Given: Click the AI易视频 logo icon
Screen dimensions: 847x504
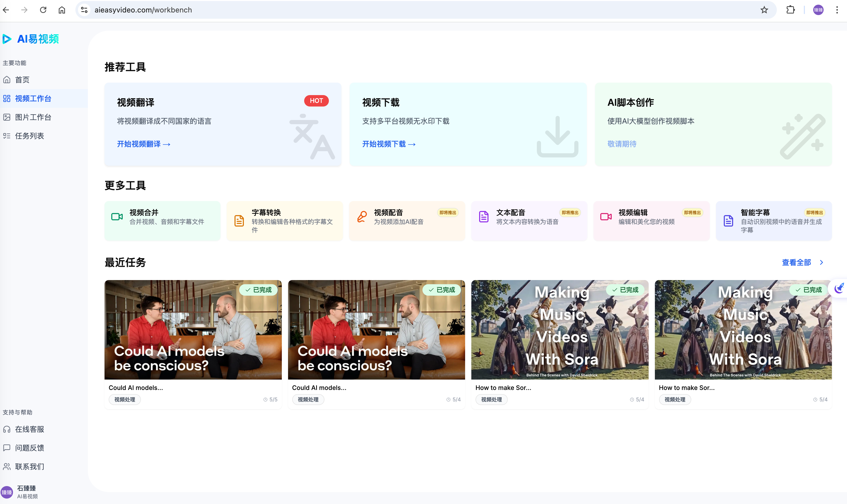Looking at the screenshot, I should (7, 39).
